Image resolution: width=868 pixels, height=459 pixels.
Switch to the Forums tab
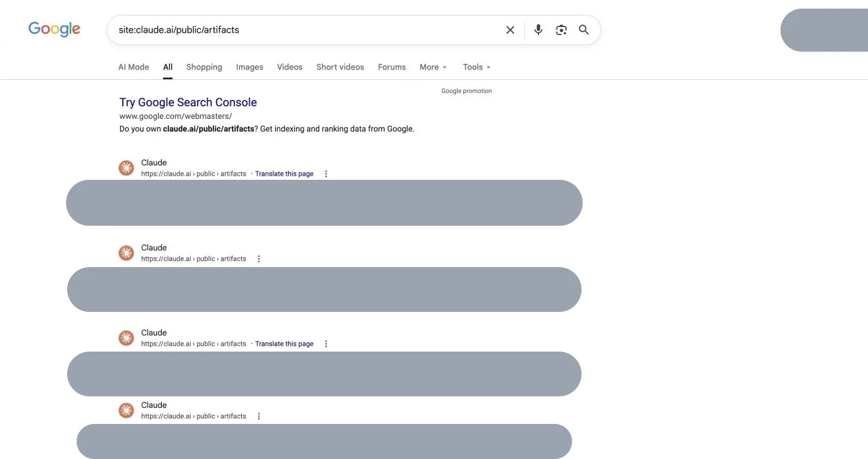point(392,67)
